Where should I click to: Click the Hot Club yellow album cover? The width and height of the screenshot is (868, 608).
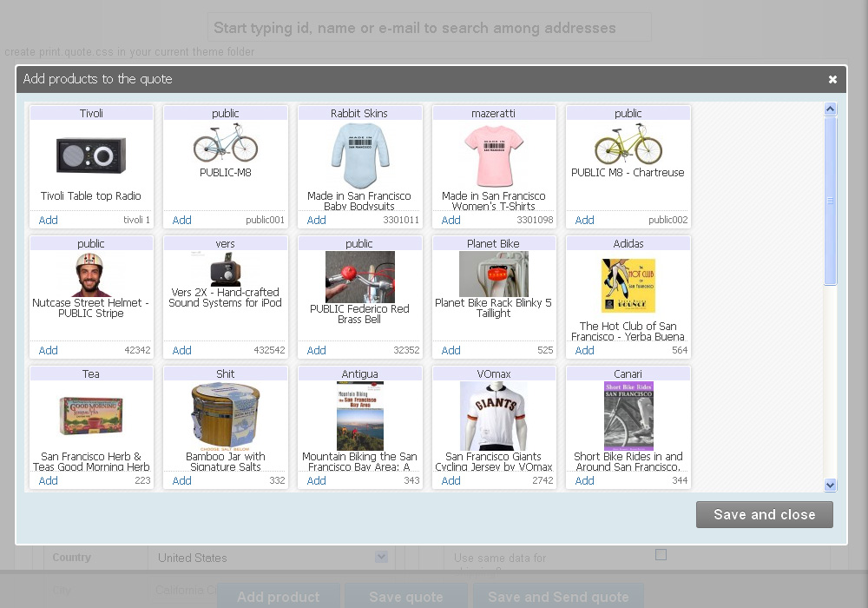pos(628,286)
